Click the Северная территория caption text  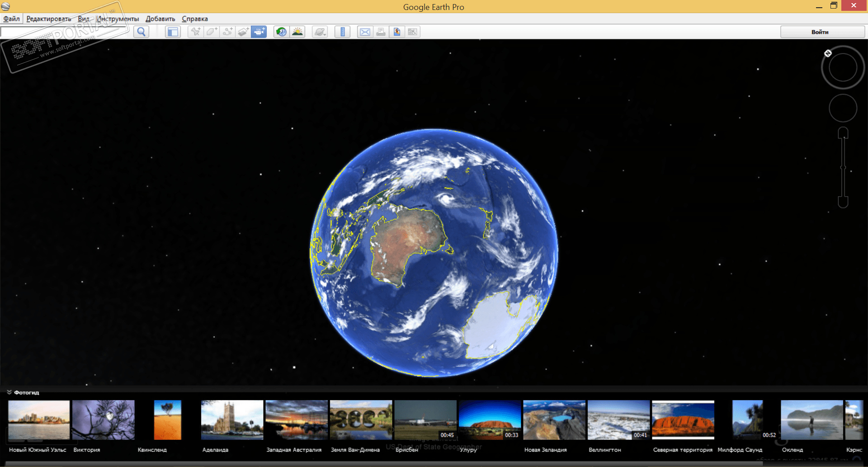[683, 450]
